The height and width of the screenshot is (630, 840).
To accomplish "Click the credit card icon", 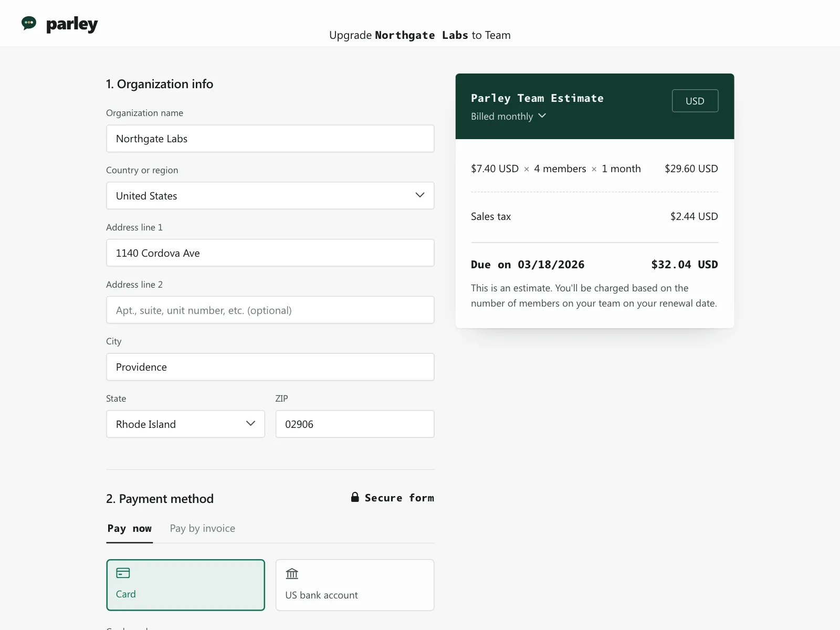I will click(123, 573).
